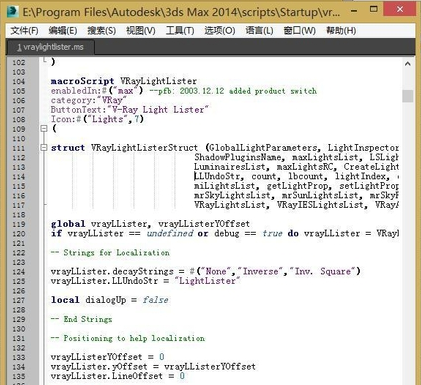Open the 视图(V) menu

click(x=141, y=31)
